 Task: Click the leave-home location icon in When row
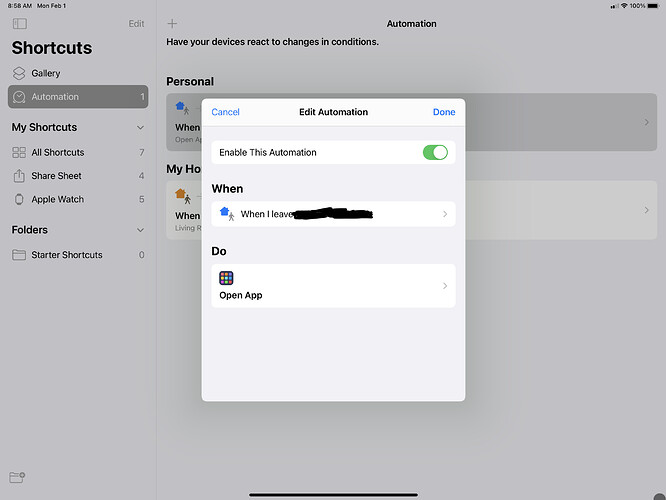(x=226, y=214)
